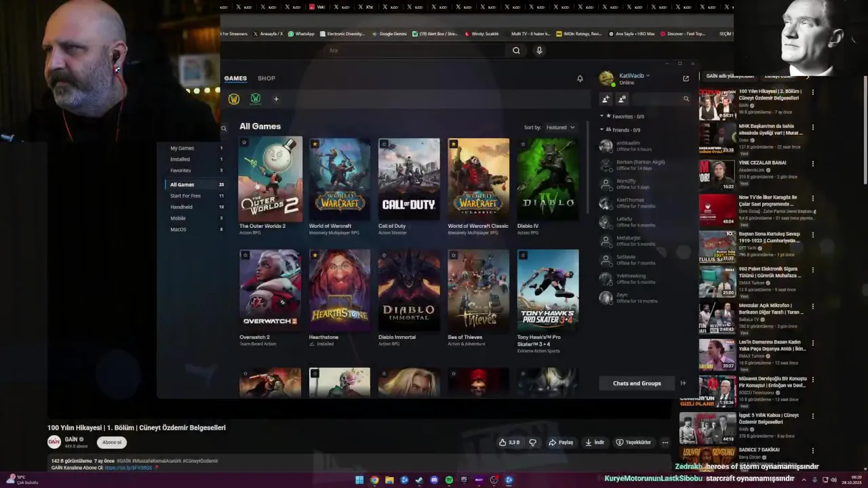
Task: Open Sea of Thieves game tile
Action: tap(478, 291)
